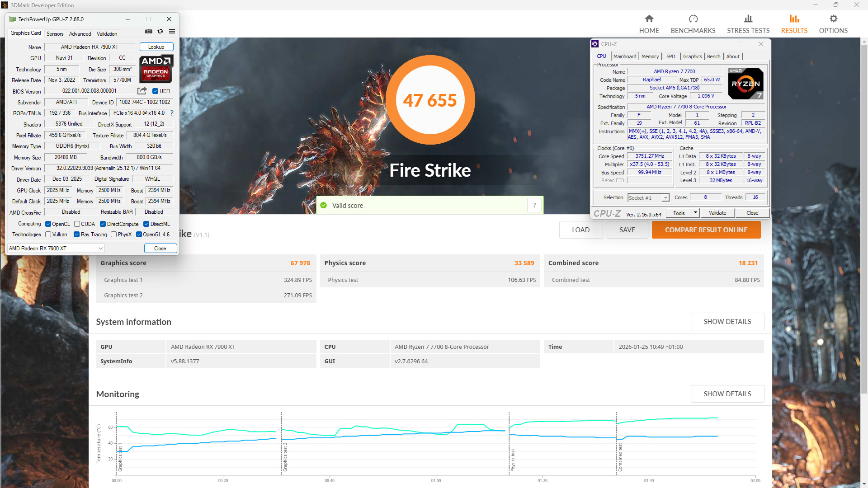This screenshot has height=488, width=868.
Task: Open Benchmarks gauge icon in navigation
Action: 693,19
